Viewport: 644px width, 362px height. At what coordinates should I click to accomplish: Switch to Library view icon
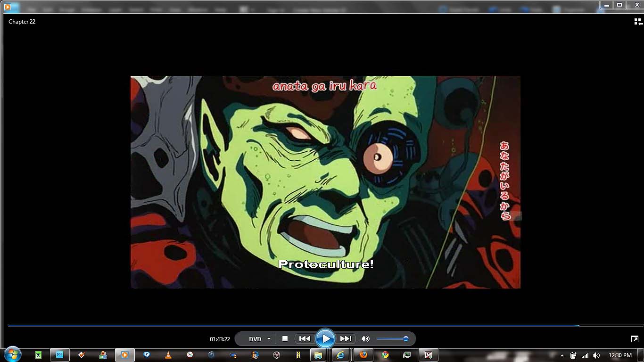click(x=638, y=22)
